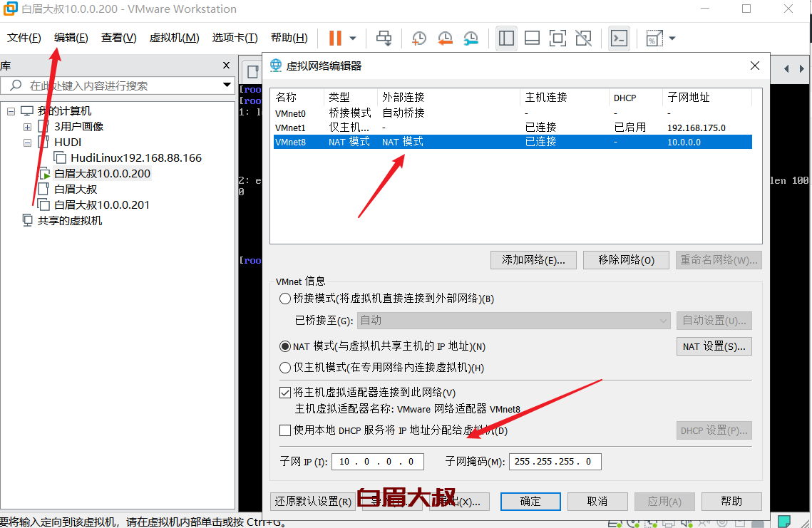812x528 pixels.
Task: Select the 白眉大叔 virtual machine entry
Action: [76, 189]
